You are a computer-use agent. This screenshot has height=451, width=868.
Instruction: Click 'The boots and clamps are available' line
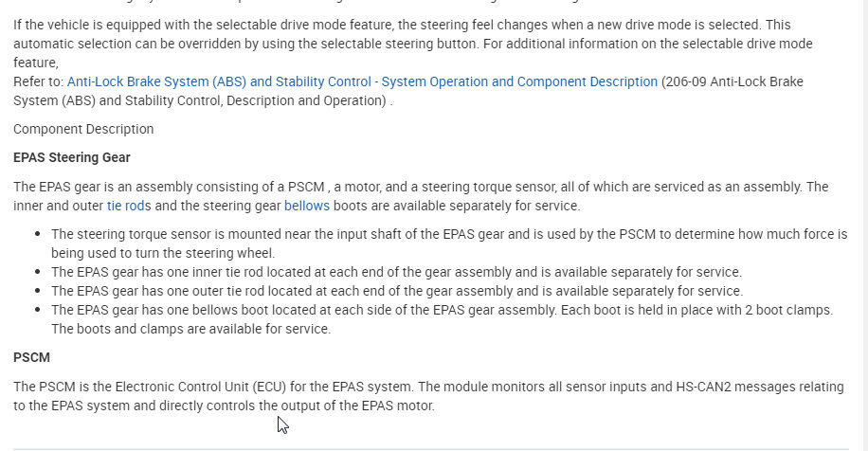tap(190, 329)
